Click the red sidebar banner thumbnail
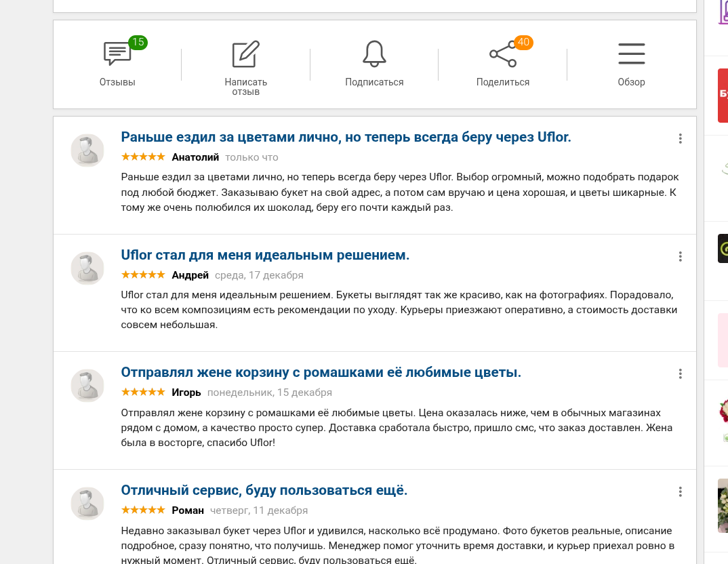The image size is (728, 564). (x=723, y=96)
